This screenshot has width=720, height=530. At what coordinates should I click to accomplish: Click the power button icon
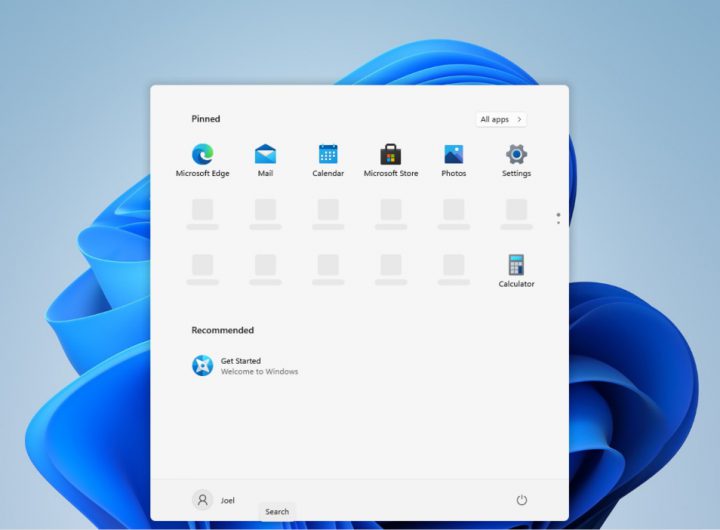click(521, 500)
